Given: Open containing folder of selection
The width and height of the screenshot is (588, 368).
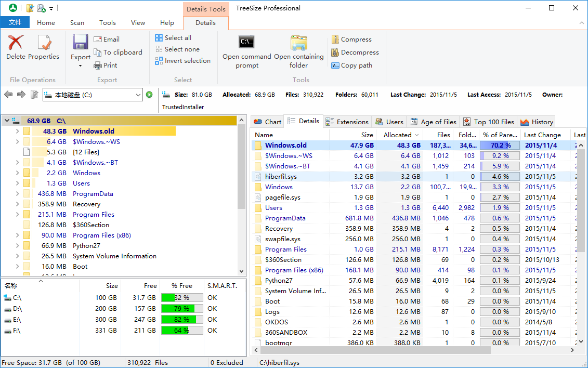Looking at the screenshot, I should (298, 51).
